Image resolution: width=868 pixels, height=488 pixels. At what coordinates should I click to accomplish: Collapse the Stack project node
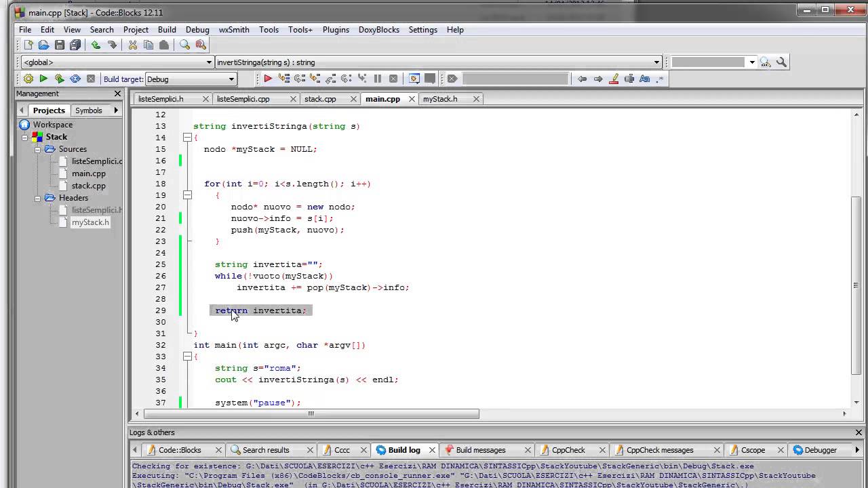coord(25,137)
